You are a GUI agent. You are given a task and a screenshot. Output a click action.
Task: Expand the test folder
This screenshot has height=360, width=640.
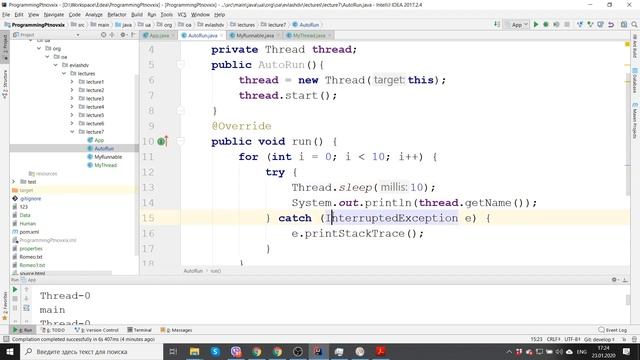pos(13,182)
